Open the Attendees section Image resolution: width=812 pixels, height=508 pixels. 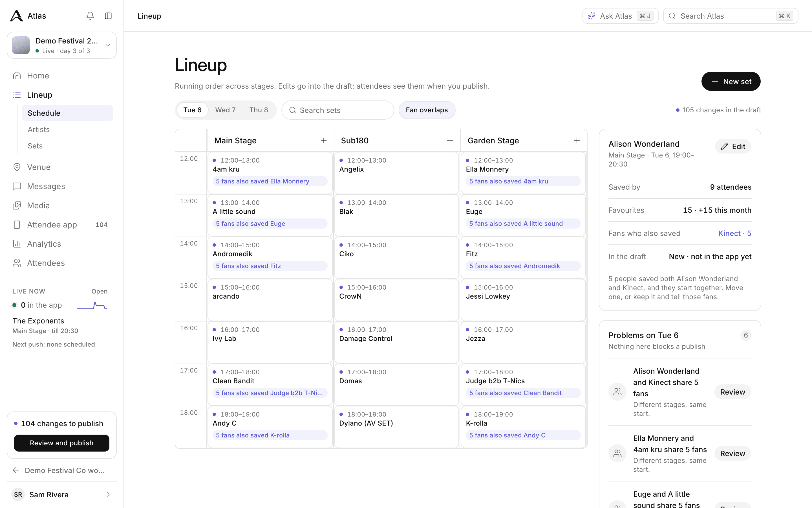[x=62, y=263]
